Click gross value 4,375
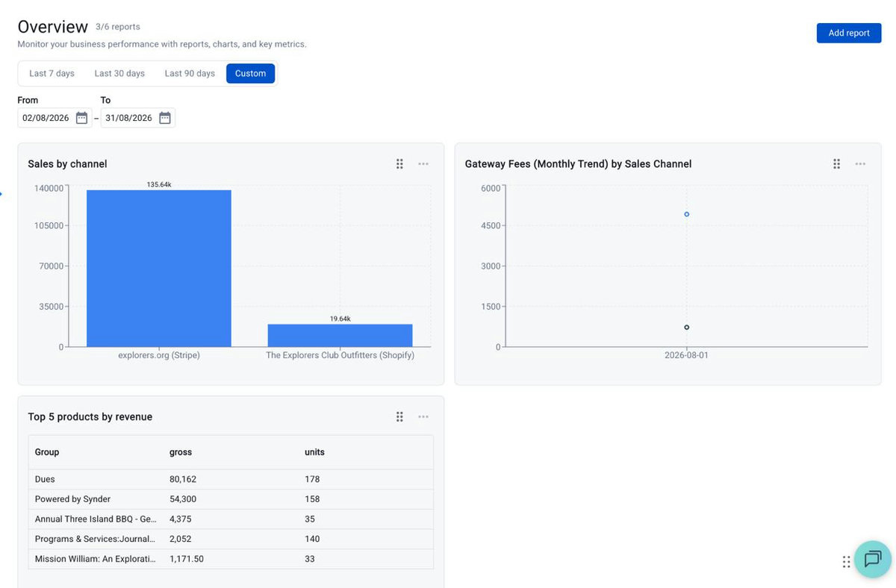 181,519
